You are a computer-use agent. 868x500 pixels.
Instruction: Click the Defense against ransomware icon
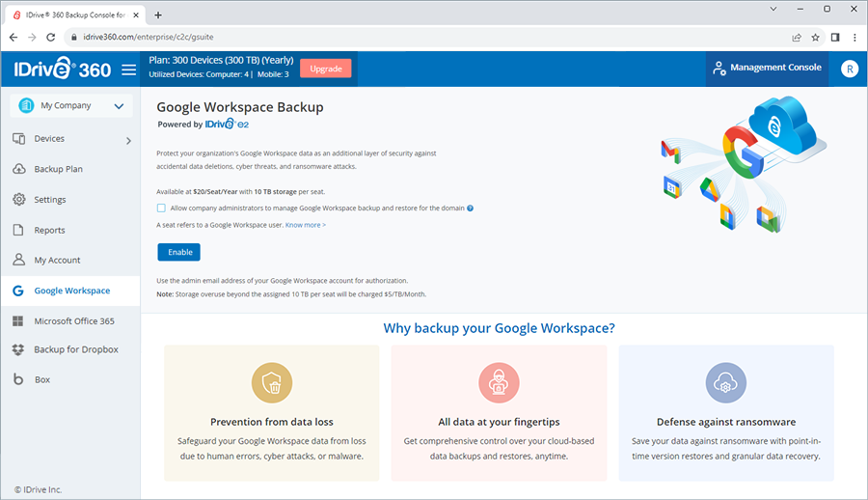[x=725, y=382]
